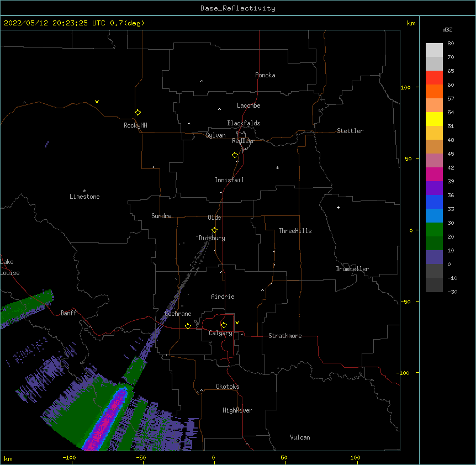Screen dimensions: 476x465
Task: Click the Sundre label
Action: [161, 216]
